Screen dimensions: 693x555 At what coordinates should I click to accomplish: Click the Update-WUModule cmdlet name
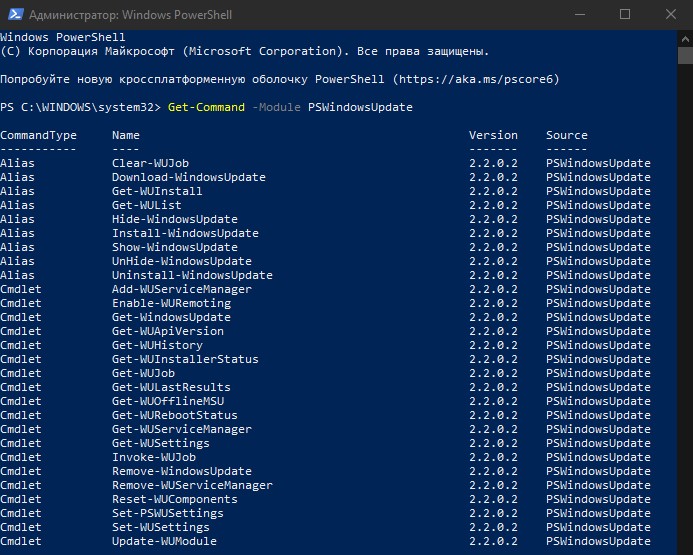click(x=164, y=541)
